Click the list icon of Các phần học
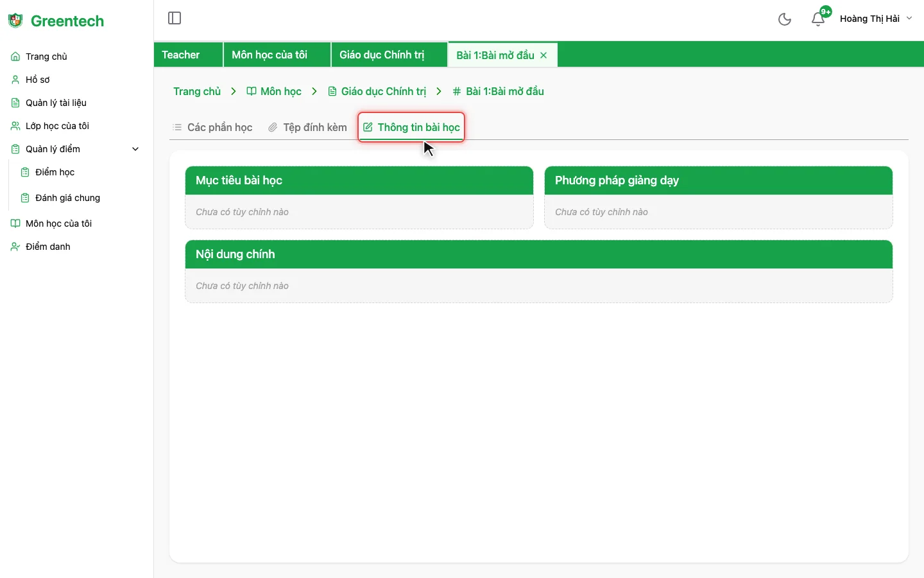Screen dimensions: 924x578 coord(177,127)
